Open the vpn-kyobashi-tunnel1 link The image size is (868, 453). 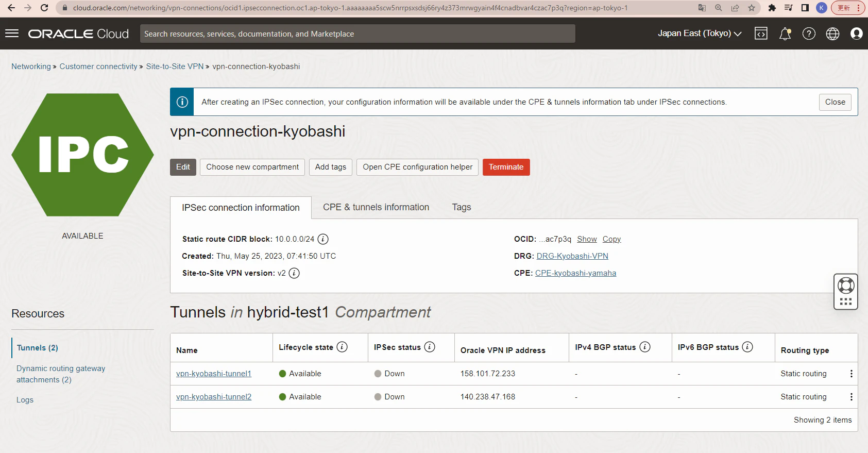(214, 374)
